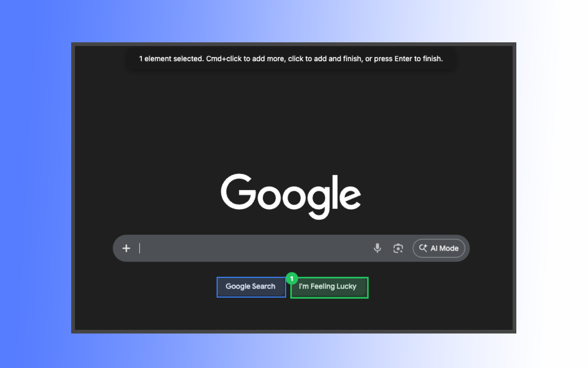Screen dimensions: 588x368
Task: Click the plus icon in search bar
Action: pyautogui.click(x=126, y=248)
